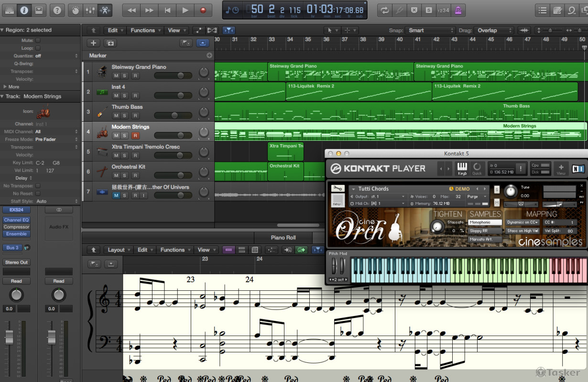Mute the Steinway Grand Piano track

(x=116, y=76)
